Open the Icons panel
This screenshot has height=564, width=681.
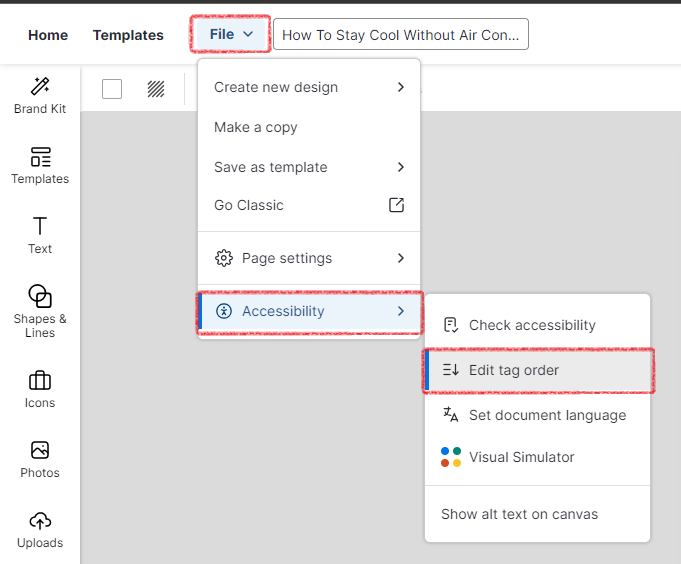point(40,389)
